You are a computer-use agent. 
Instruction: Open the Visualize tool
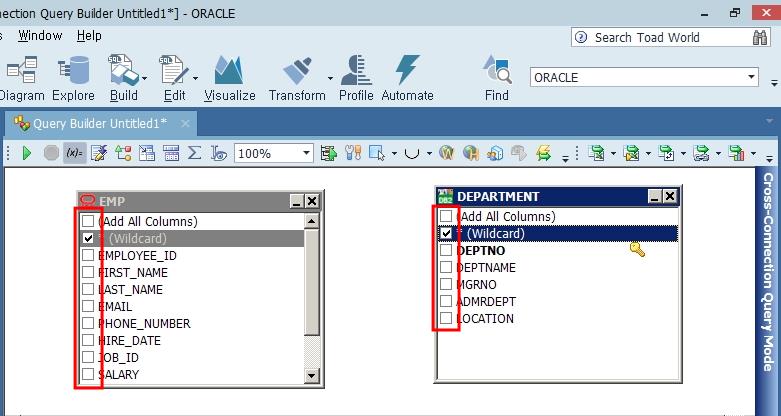229,78
